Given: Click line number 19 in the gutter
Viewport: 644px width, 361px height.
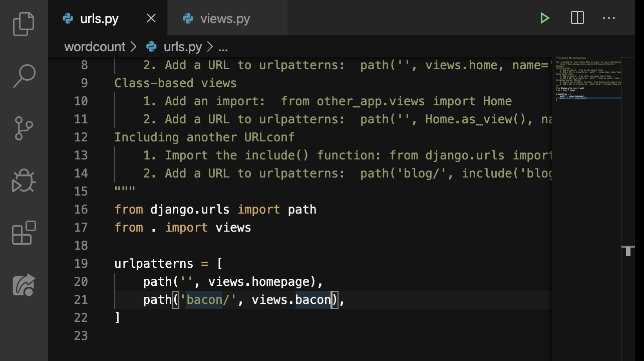Looking at the screenshot, I should [81, 264].
